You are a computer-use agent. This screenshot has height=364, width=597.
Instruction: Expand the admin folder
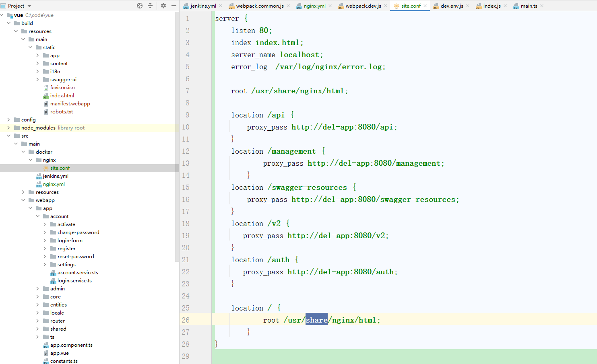click(37, 288)
